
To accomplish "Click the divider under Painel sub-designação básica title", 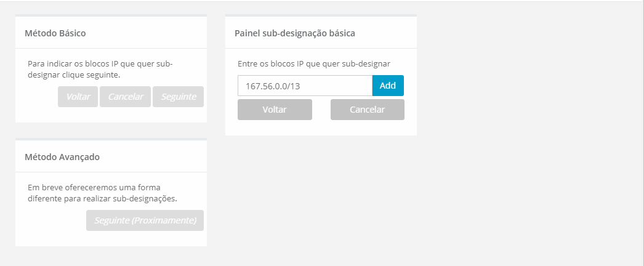I will (321, 48).
